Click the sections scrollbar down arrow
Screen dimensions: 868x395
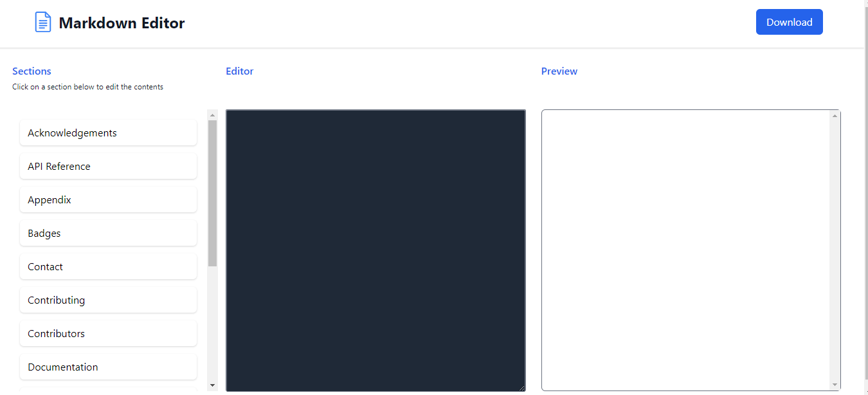(x=212, y=385)
